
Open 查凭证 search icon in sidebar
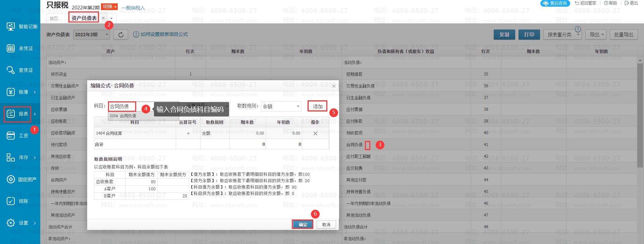tap(11, 70)
